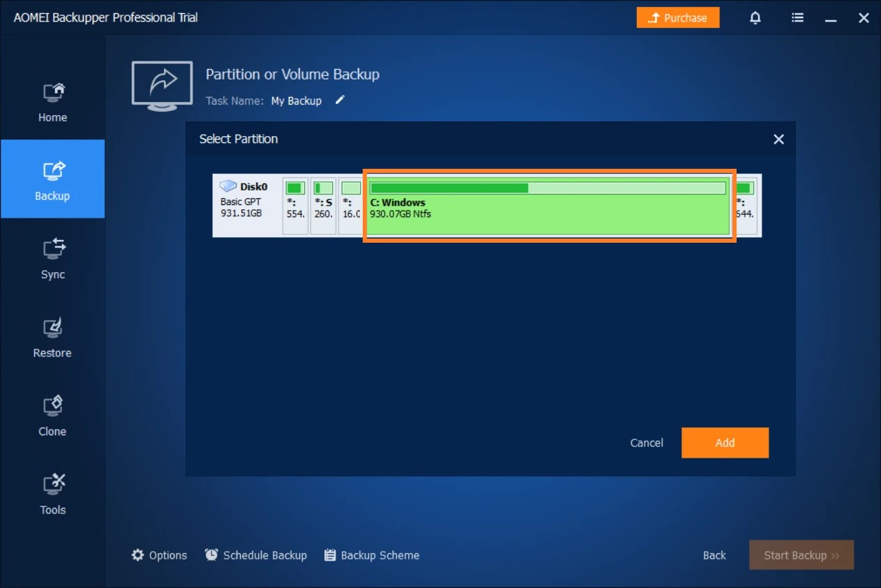Open the title bar menu list icon

[797, 18]
